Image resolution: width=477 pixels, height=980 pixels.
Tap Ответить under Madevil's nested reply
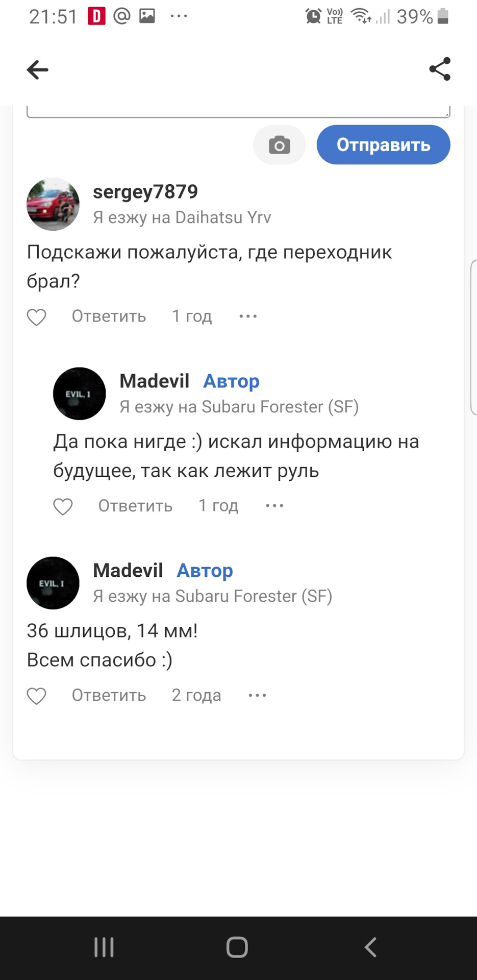point(135,506)
